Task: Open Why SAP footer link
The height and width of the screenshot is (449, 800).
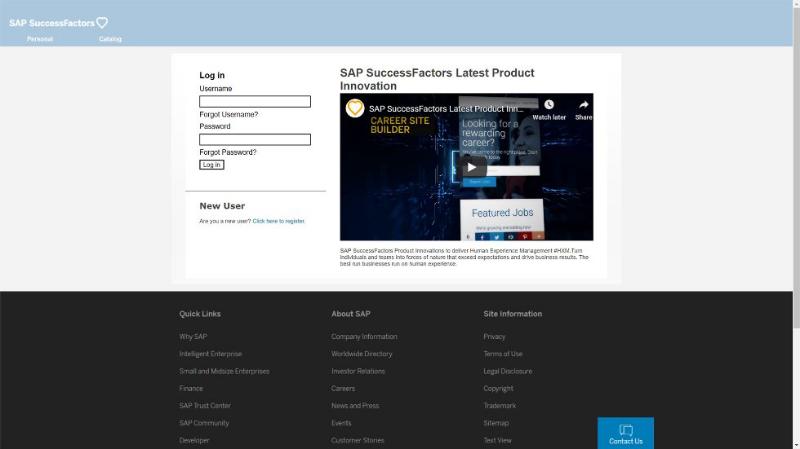Action: pyautogui.click(x=193, y=337)
